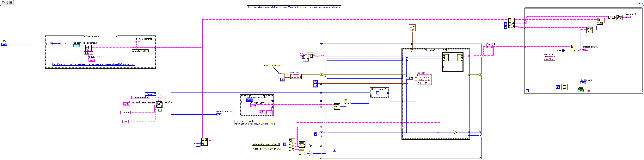This screenshot has height=160, width=644.
Task: Open the "lanthanides" case selector dropdown
Action: click(x=444, y=50)
